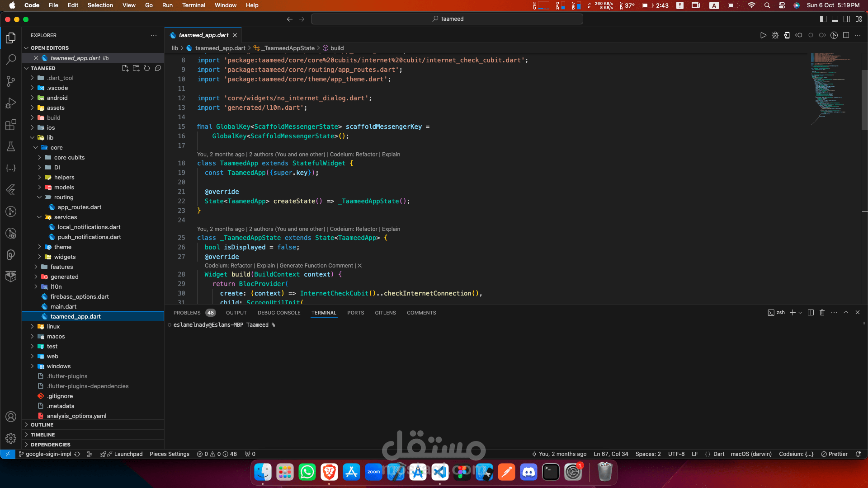Expand the OUTLINE section
The width and height of the screenshot is (868, 488).
point(42,425)
